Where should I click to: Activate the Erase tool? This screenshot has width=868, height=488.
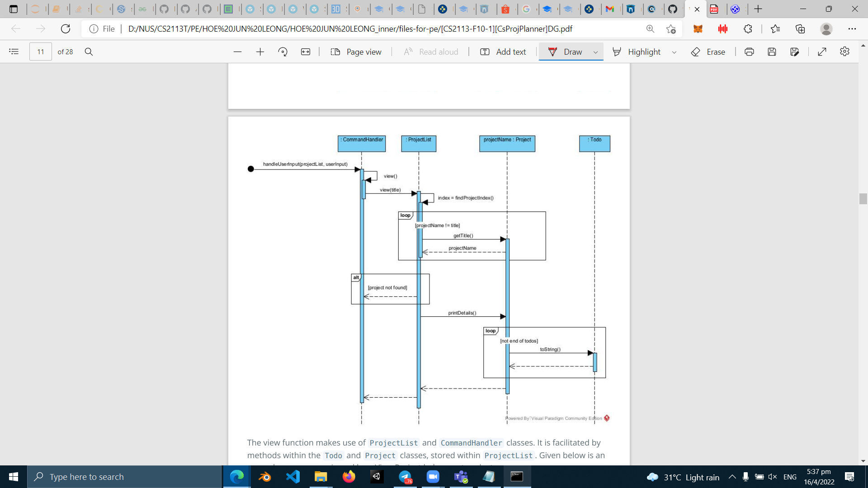click(708, 52)
